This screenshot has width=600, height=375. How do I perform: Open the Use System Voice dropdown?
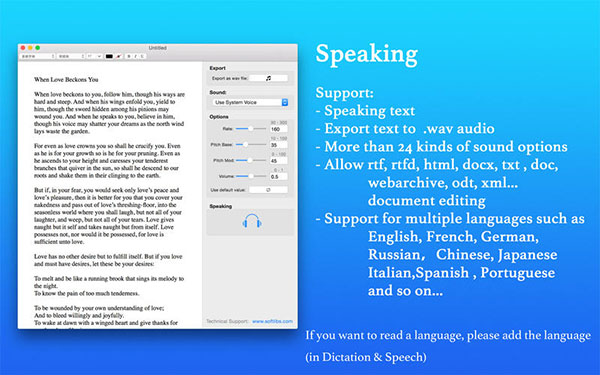(x=250, y=102)
